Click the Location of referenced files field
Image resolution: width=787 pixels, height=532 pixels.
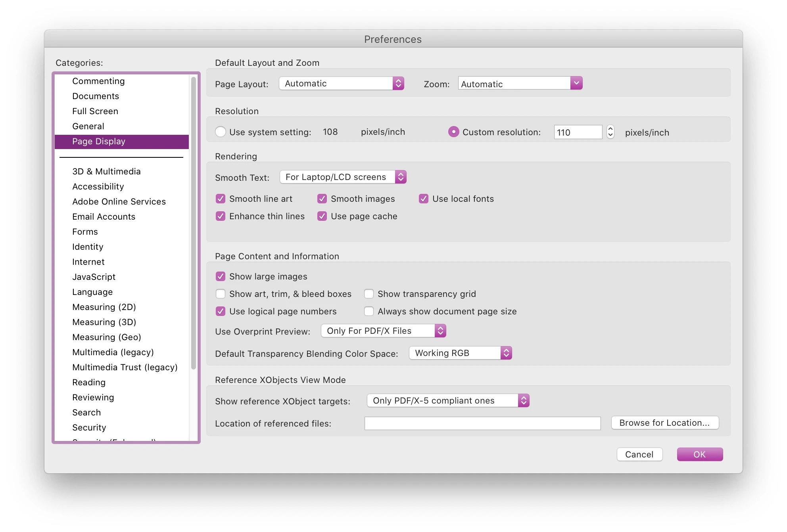(x=482, y=423)
